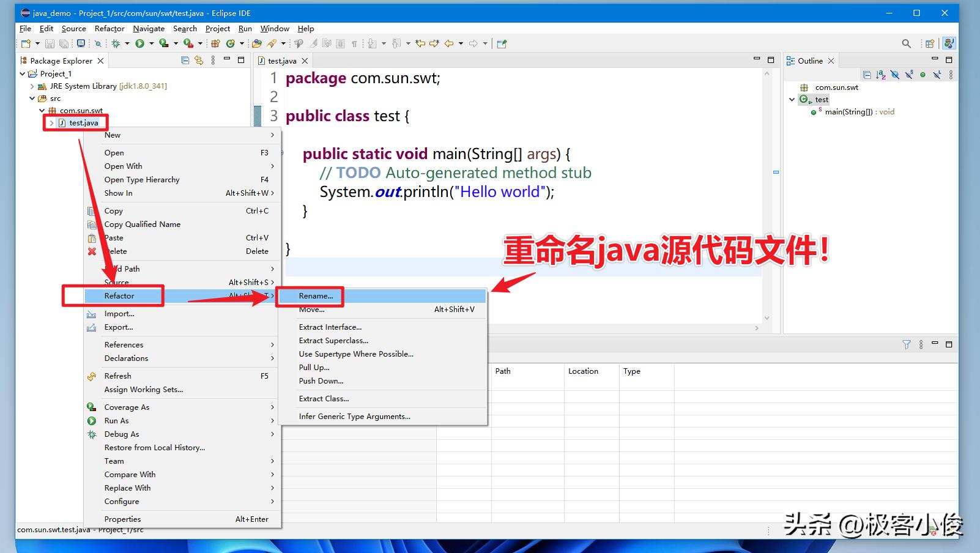980x553 pixels.
Task: Collapse All nodes in the Outline view
Action: pyautogui.click(x=867, y=75)
